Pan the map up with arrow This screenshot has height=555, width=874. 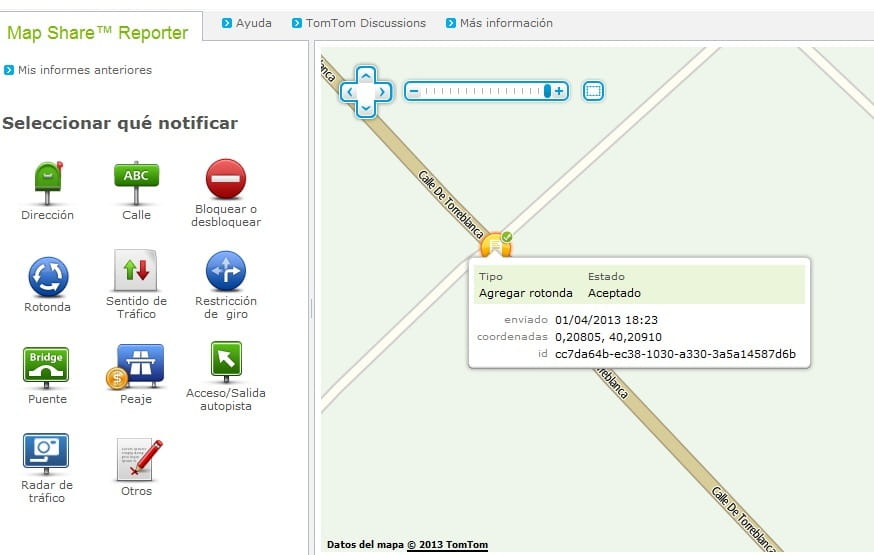[366, 75]
